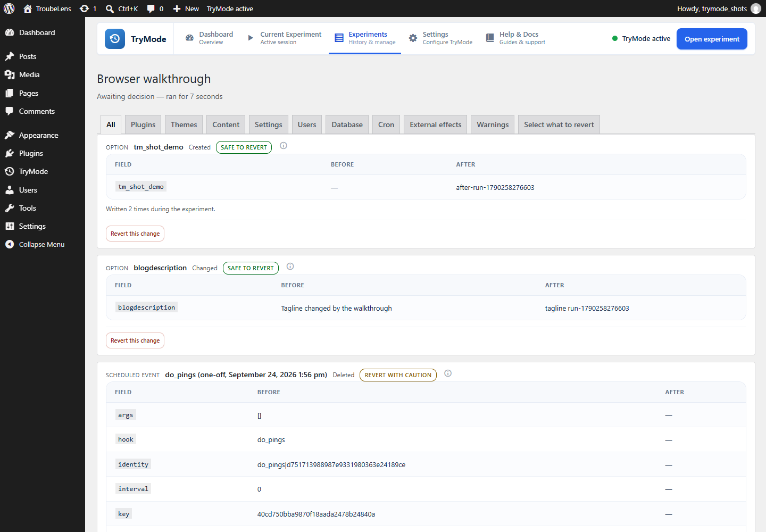Image resolution: width=766 pixels, height=532 pixels.
Task: Click the Open experiment button
Action: [x=712, y=39]
